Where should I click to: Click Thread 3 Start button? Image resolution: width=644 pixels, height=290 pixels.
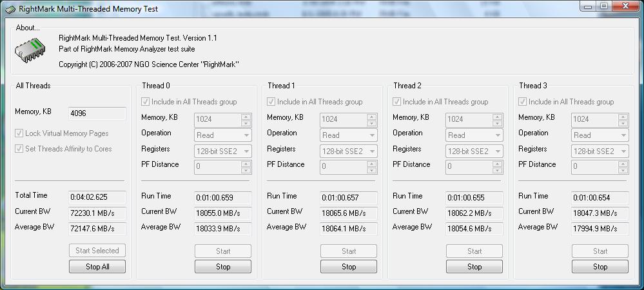click(600, 251)
